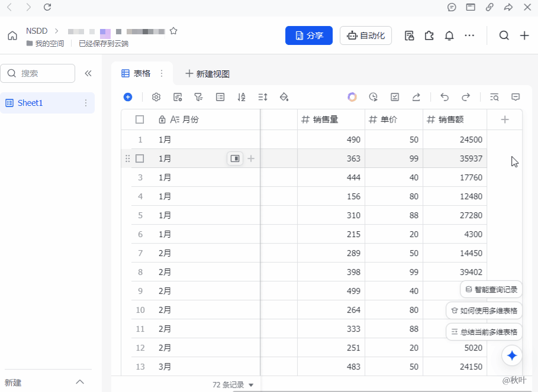Viewport: 538px width, 392px height.
Task: Toggle the select-all checkbox in the header row
Action: (x=140, y=119)
